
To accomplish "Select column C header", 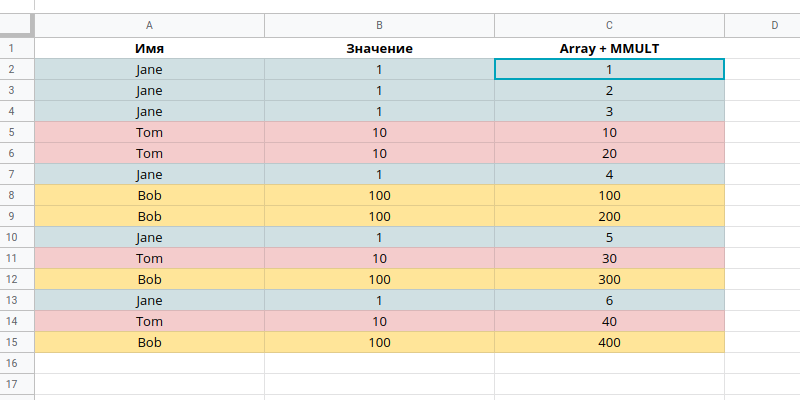I will coord(609,25).
